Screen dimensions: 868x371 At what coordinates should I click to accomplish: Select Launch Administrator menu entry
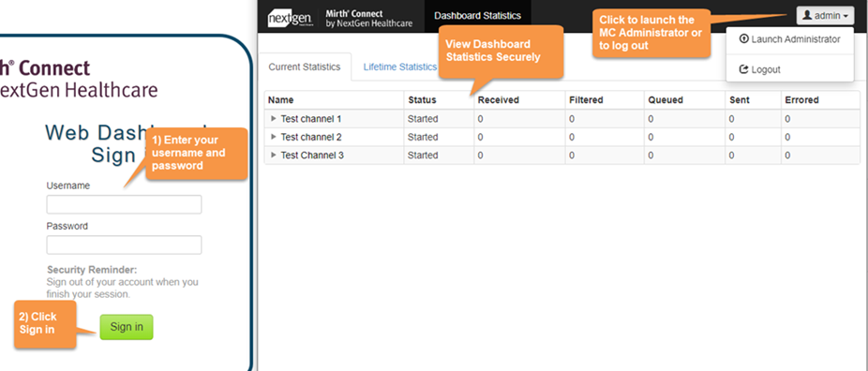point(790,39)
